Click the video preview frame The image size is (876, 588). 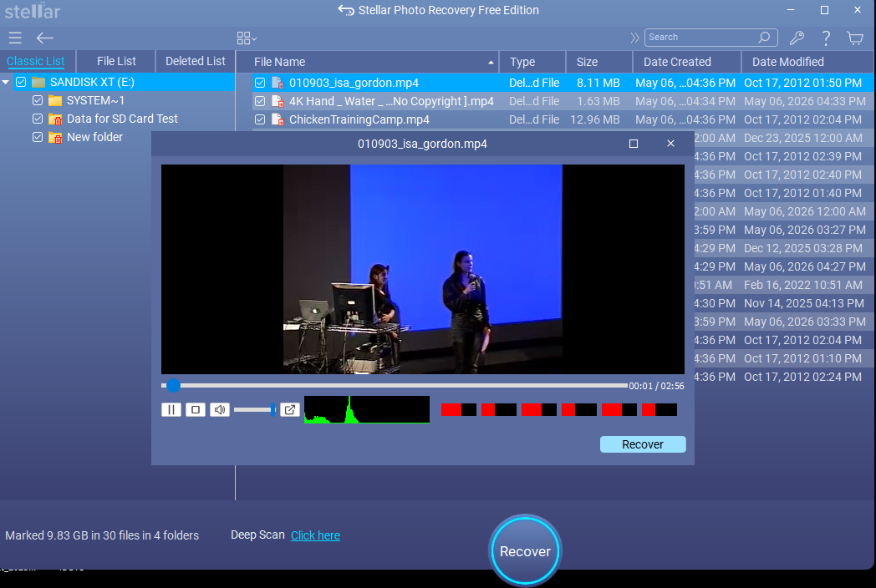[422, 269]
